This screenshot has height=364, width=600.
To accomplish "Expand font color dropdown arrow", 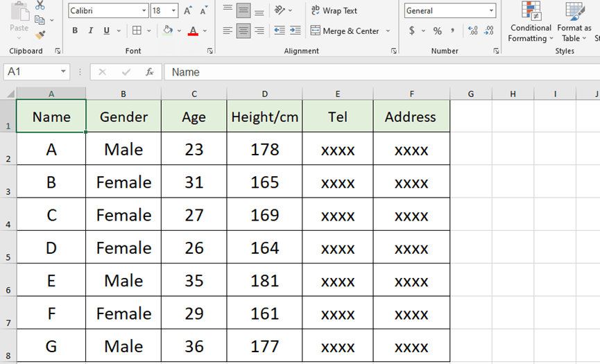I will [205, 31].
